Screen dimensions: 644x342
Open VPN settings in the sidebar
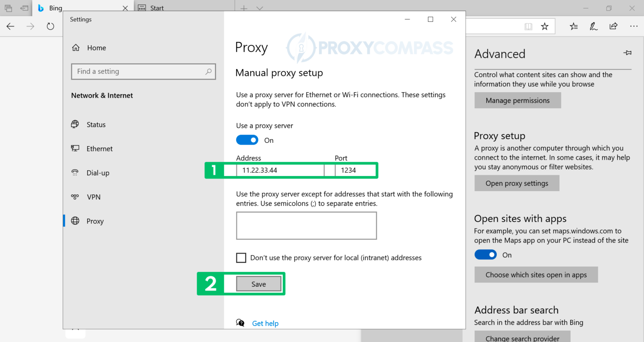coord(93,197)
